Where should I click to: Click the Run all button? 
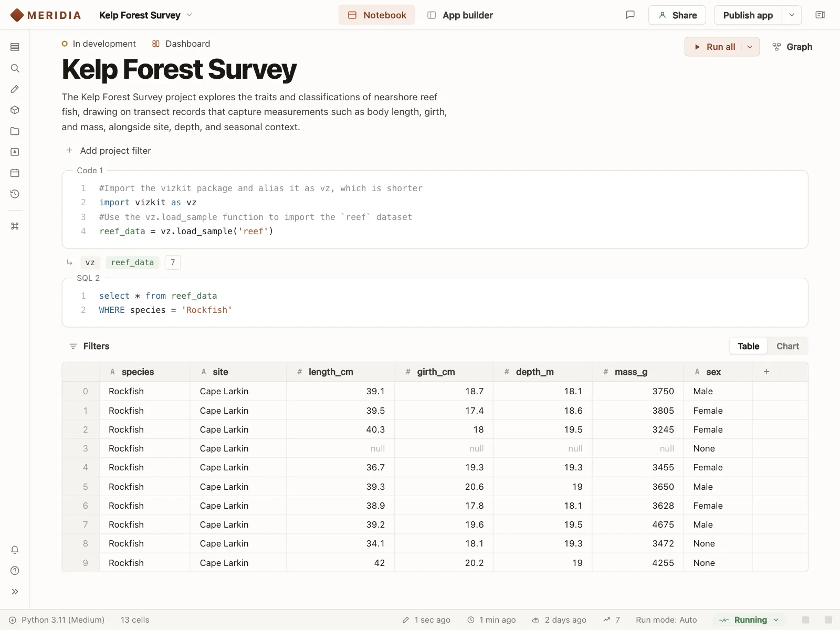coord(714,47)
